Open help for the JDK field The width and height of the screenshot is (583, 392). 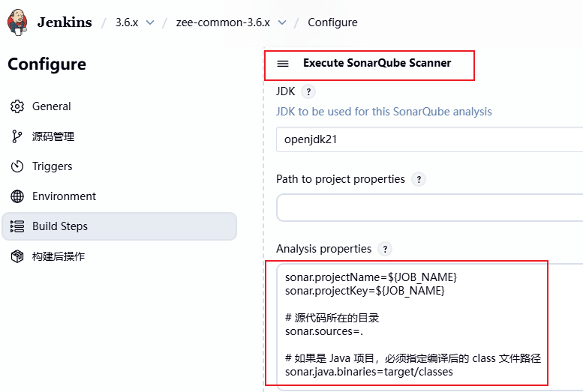tap(308, 91)
